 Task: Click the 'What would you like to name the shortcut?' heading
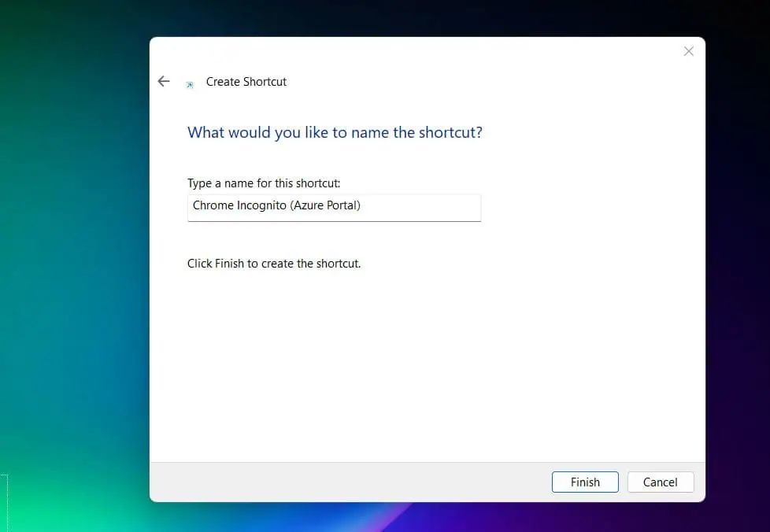(335, 132)
